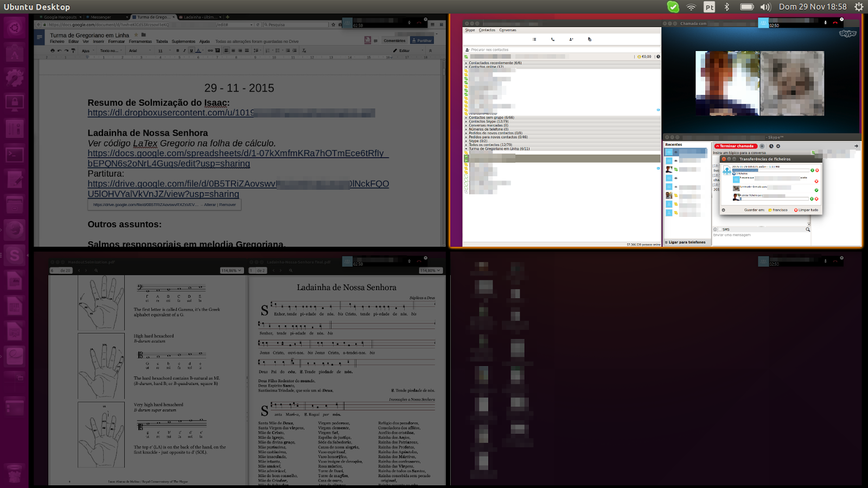This screenshot has width=868, height=488.
Task: Switch to the Google Hangouts browser tab
Action: point(60,17)
